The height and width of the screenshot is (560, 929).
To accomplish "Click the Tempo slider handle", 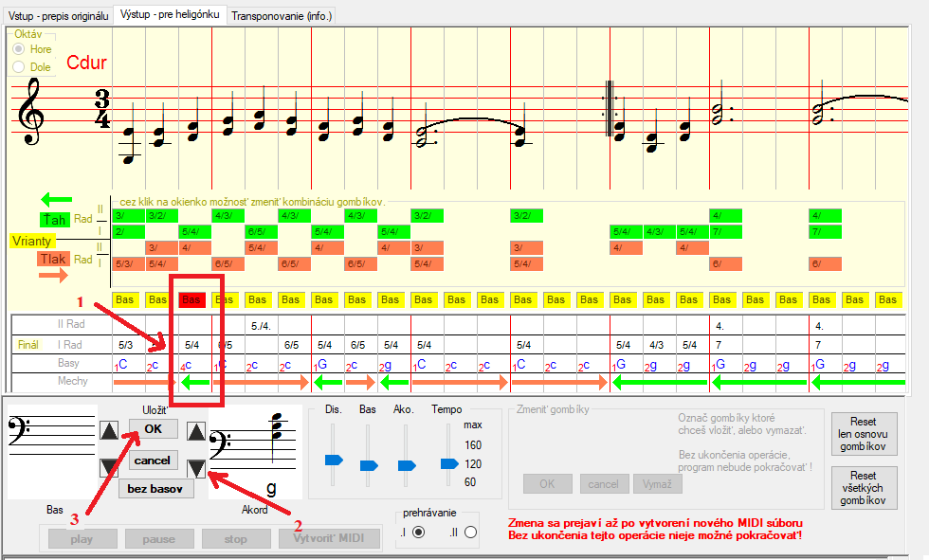I will click(449, 463).
